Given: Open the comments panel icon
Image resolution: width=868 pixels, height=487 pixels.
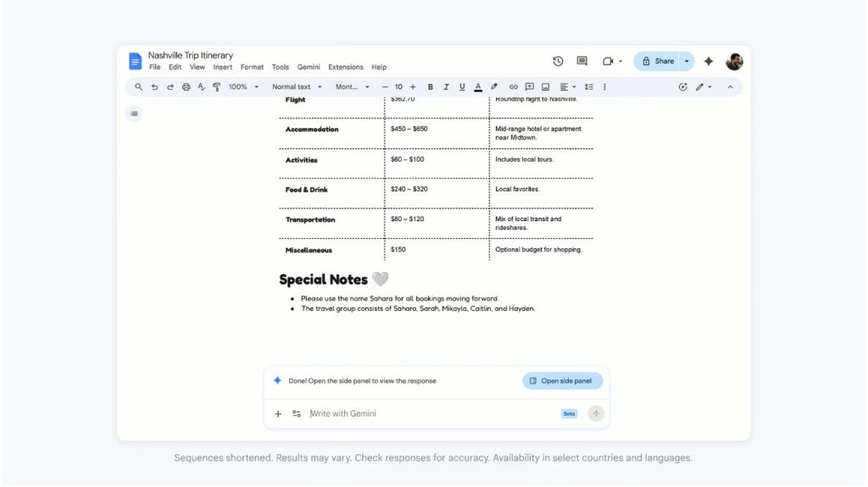Looking at the screenshot, I should 581,61.
